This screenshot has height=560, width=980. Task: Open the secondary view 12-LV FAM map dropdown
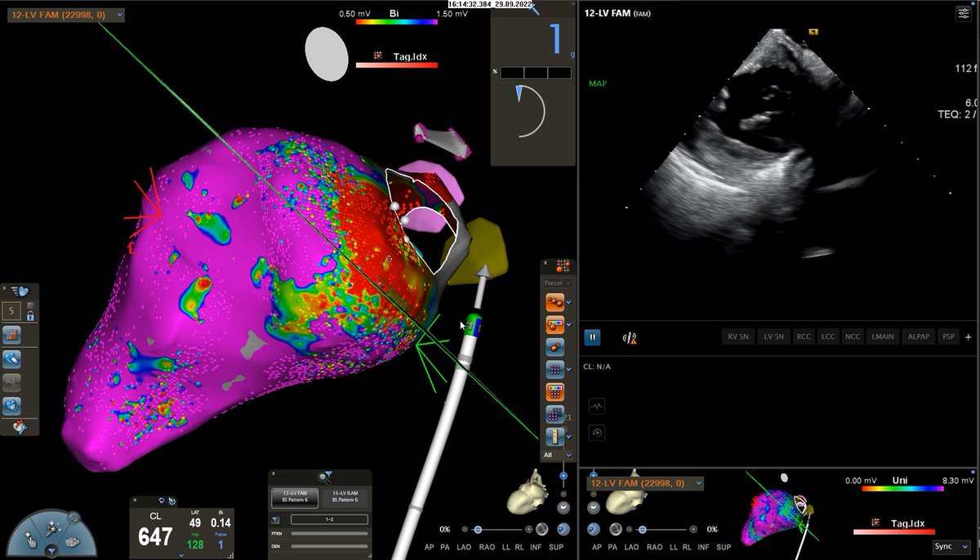[x=645, y=483]
